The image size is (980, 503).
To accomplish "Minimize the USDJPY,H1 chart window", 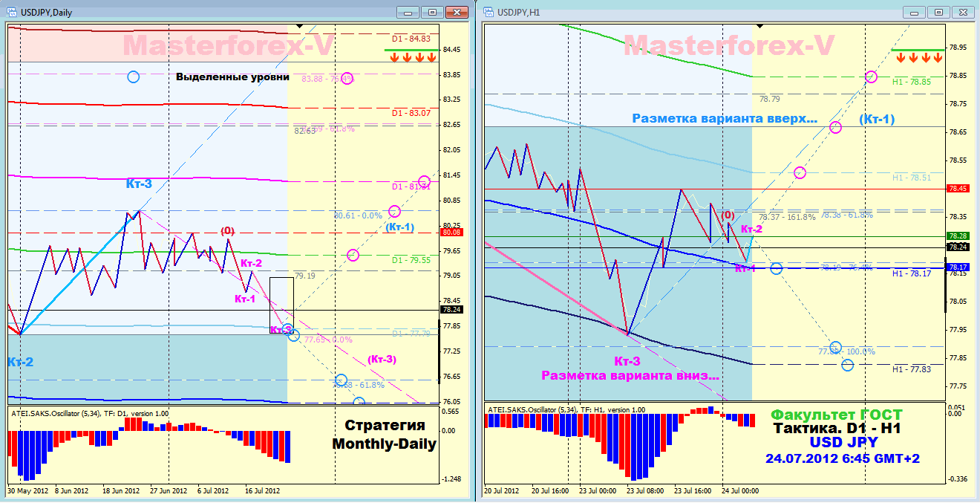I will (x=915, y=12).
